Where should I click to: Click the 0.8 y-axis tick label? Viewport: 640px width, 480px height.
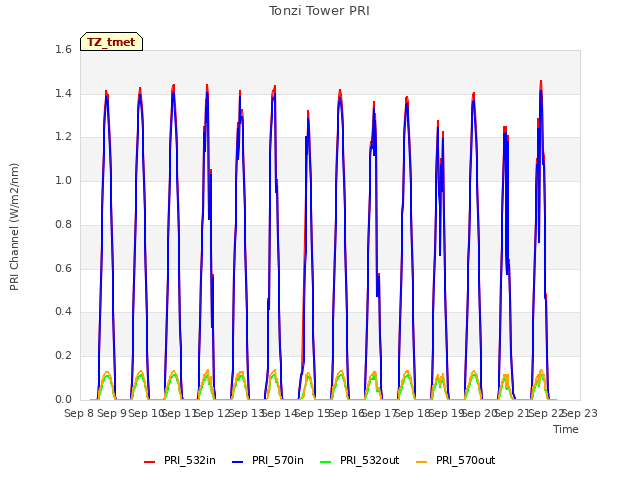[63, 224]
